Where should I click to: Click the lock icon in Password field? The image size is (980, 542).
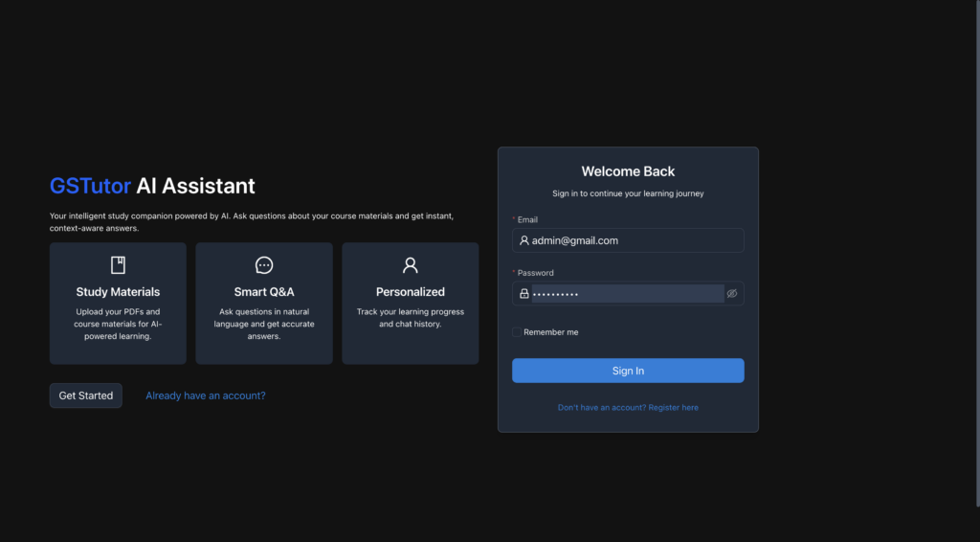coord(523,293)
